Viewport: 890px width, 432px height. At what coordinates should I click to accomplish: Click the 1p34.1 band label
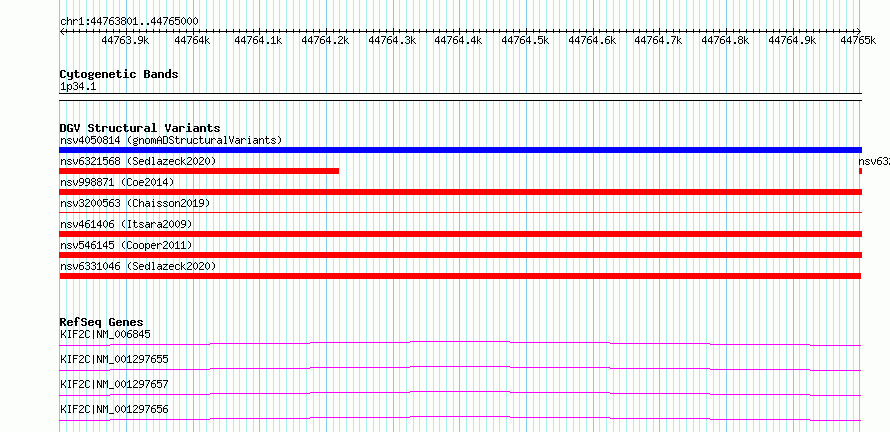click(79, 87)
